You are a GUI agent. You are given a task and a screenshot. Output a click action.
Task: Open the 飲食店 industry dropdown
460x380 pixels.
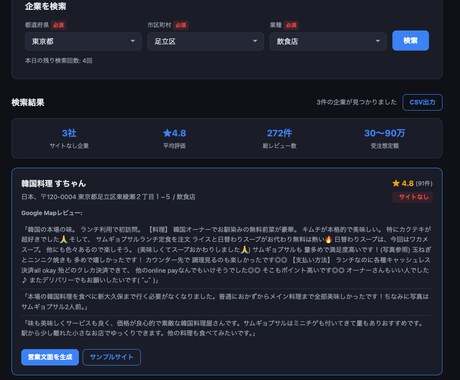click(x=328, y=41)
